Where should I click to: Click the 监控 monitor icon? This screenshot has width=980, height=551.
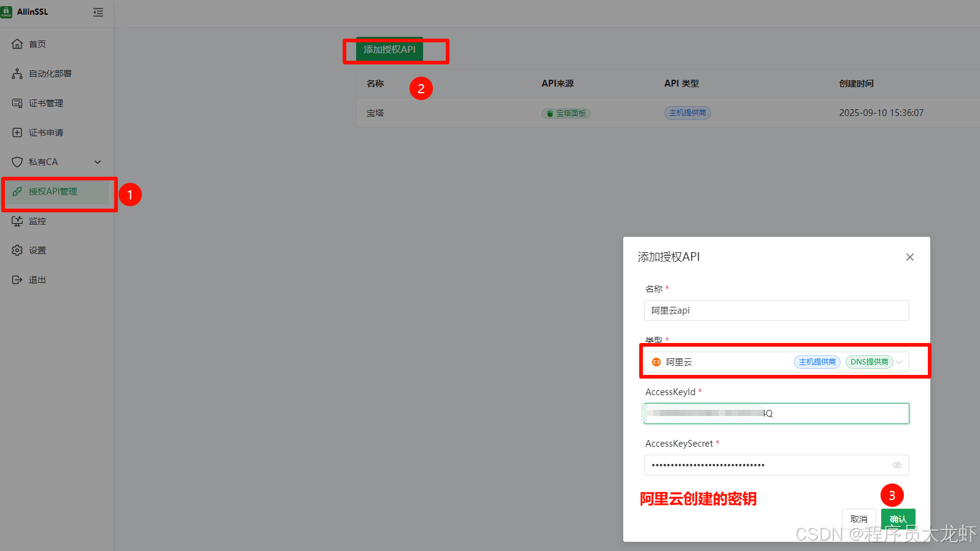pyautogui.click(x=17, y=221)
